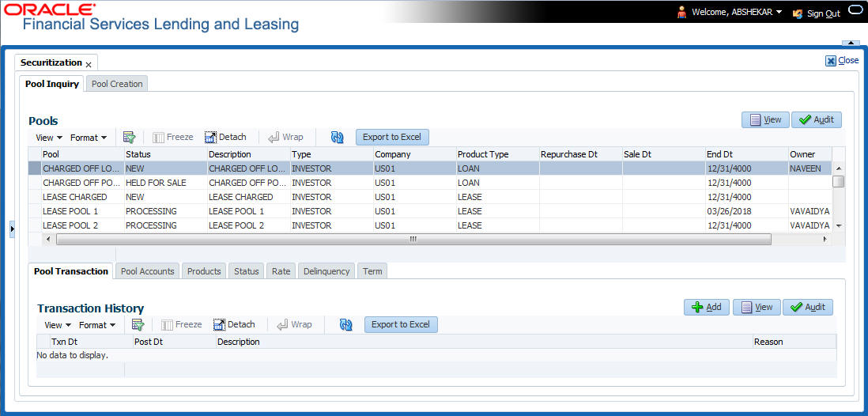Open the Pool Accounts tab
The image size is (868, 416).
pyautogui.click(x=147, y=271)
